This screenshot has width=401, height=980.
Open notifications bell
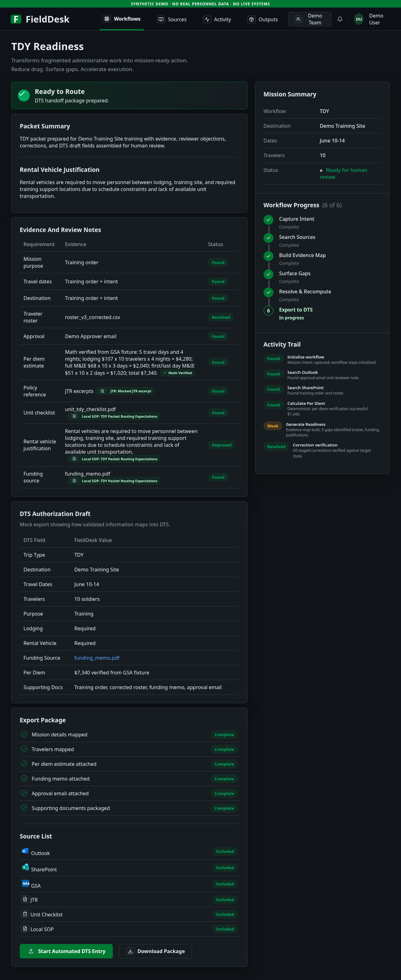pyautogui.click(x=340, y=19)
